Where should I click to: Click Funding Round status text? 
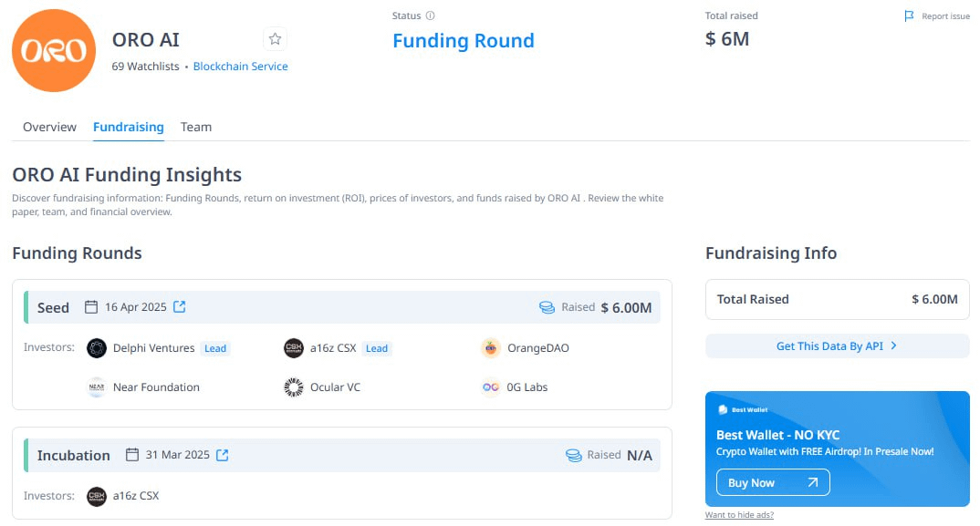coord(464,41)
